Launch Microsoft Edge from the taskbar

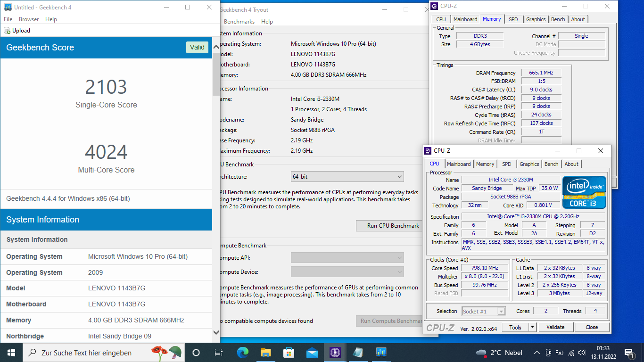coord(242,353)
